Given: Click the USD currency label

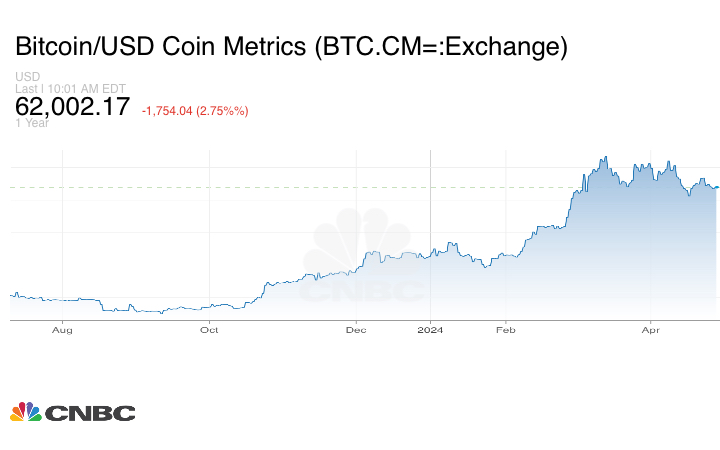Looking at the screenshot, I should 26,77.
